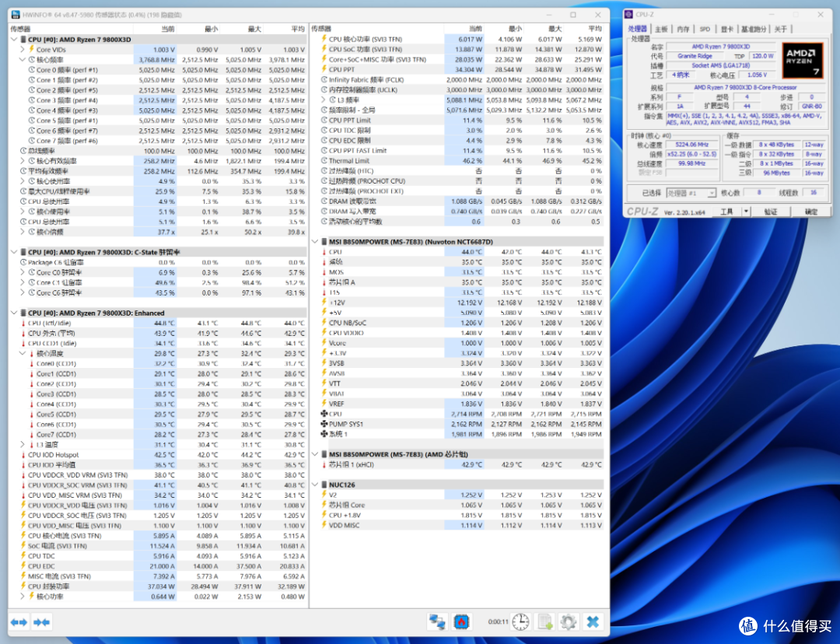Image resolution: width=840 pixels, height=644 pixels.
Task: Open the network monitors icon in HWiNFO toolbar
Action: pos(437,621)
